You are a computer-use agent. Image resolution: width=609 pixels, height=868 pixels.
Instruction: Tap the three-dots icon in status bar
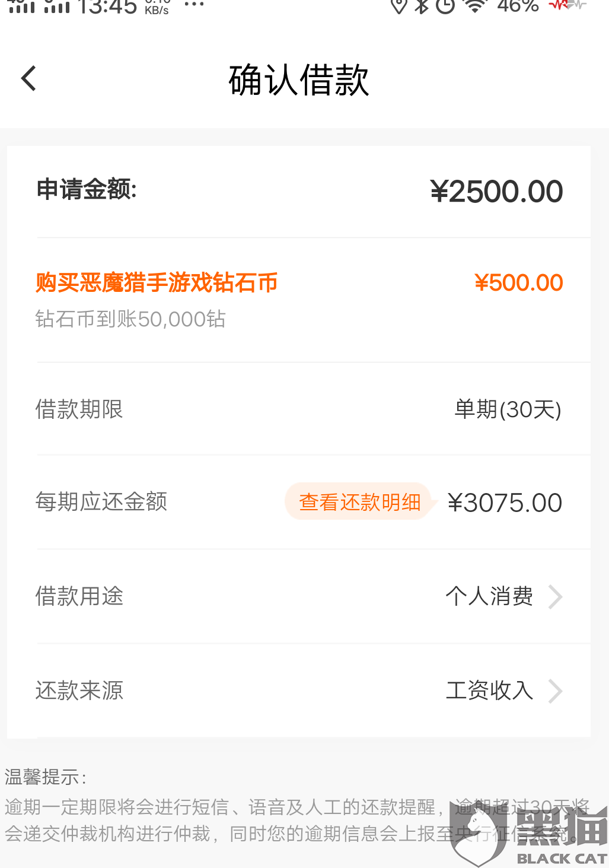194,5
